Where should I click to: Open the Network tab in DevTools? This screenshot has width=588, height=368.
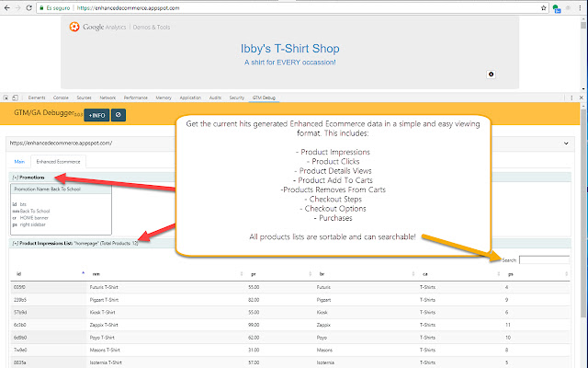tap(107, 97)
